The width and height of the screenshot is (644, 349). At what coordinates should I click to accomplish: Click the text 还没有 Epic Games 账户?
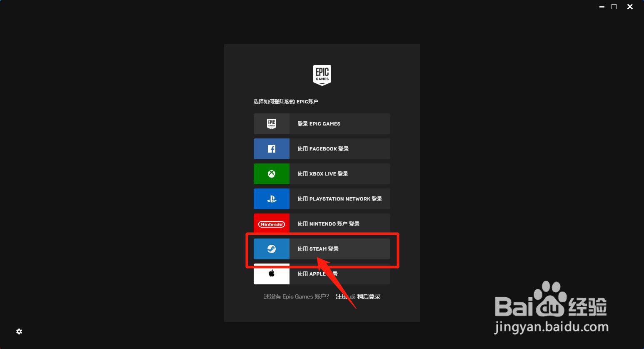pos(297,296)
